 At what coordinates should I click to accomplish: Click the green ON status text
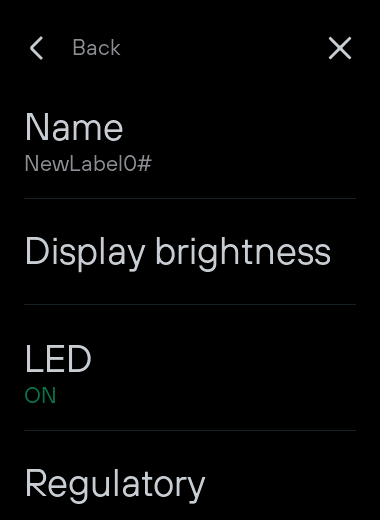point(40,396)
